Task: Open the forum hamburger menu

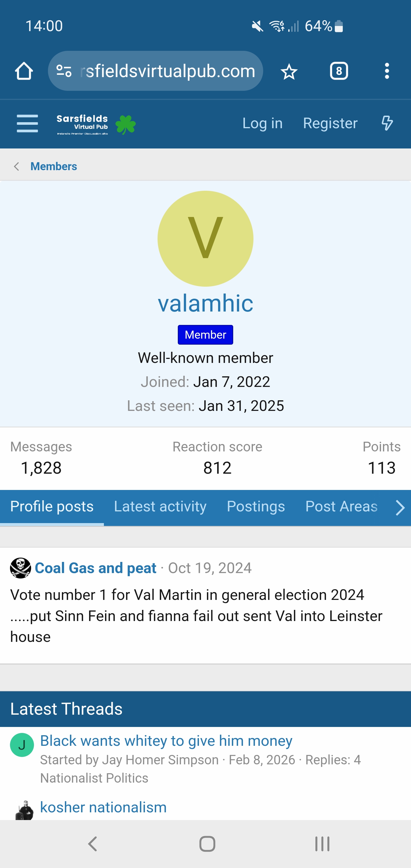Action: point(27,123)
